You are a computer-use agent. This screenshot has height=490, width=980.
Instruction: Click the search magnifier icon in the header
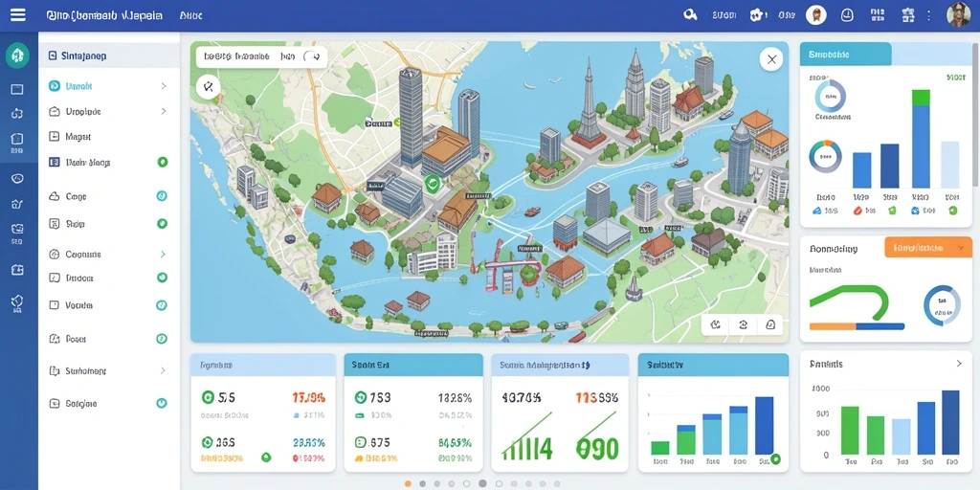tap(690, 14)
